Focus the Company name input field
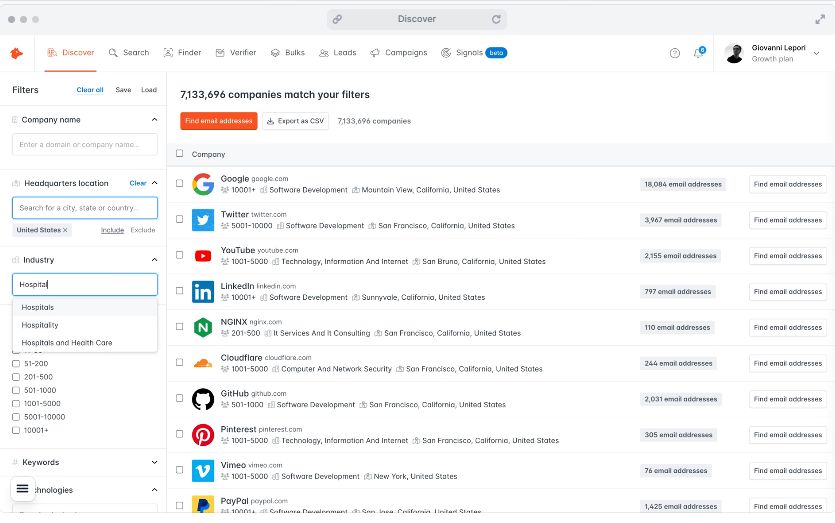This screenshot has height=523, width=835. click(x=85, y=144)
